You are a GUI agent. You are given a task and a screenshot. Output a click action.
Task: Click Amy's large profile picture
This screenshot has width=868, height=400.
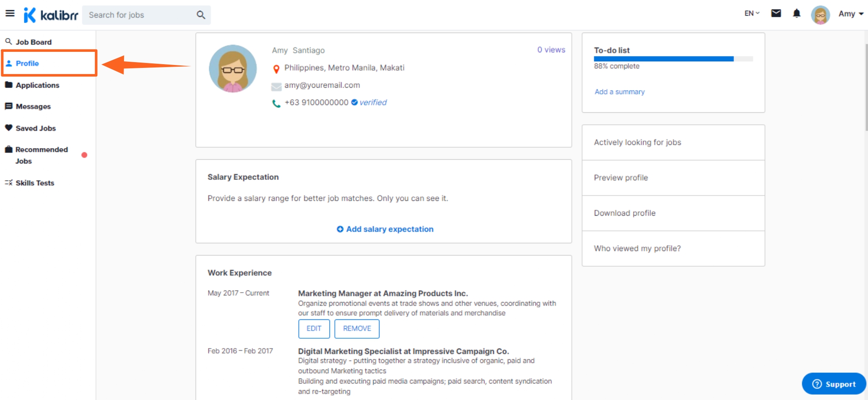coord(233,69)
